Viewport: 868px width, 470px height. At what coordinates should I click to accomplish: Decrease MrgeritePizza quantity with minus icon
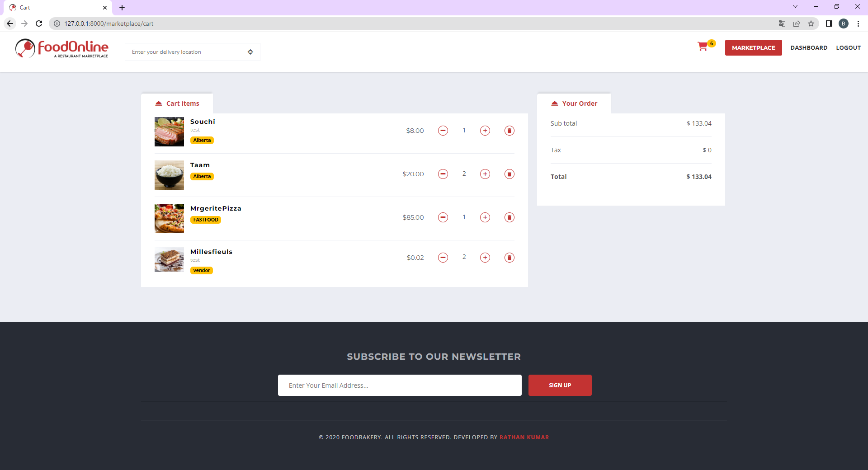point(443,217)
